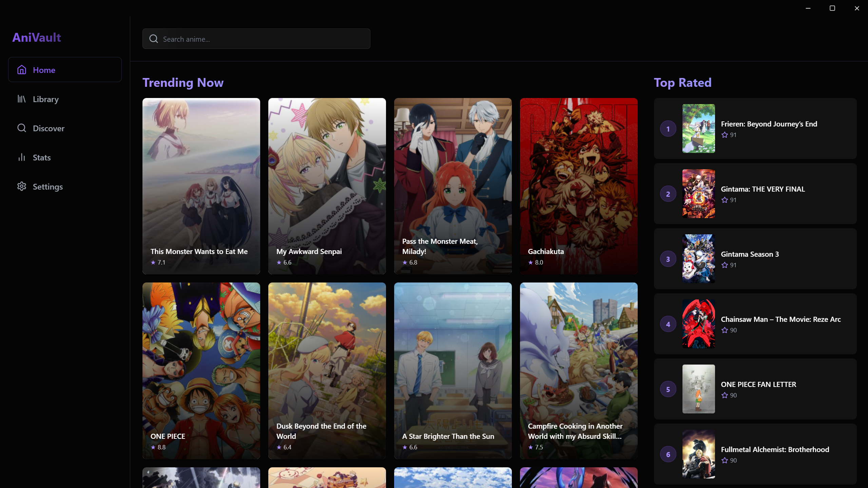Click the Discover magnifier icon in sidebar
Screen dimensions: 868x488
coord(22,128)
